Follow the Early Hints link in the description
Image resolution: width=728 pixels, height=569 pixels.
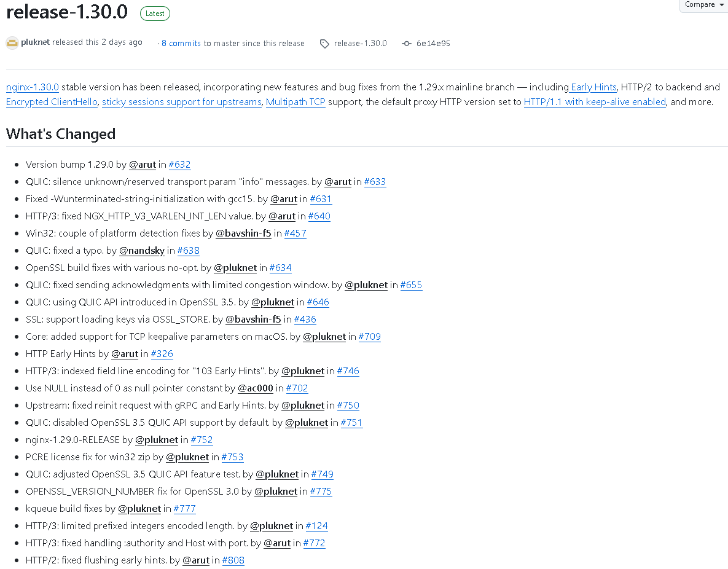point(592,87)
